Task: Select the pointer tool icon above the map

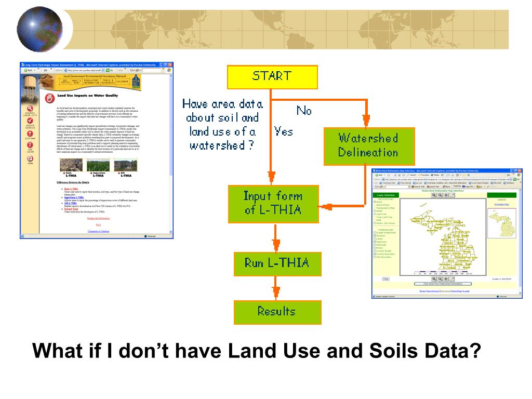Action: tap(453, 195)
